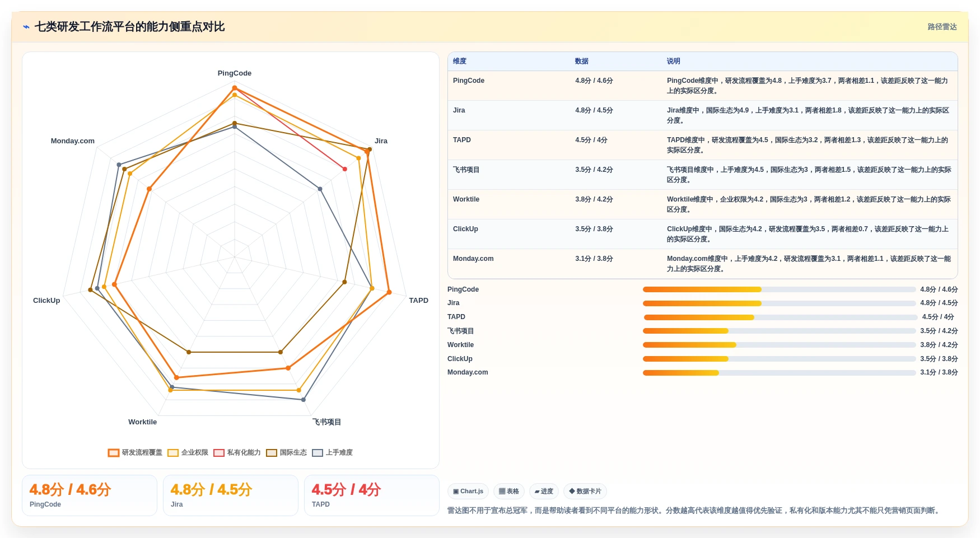
Task: Click the 进度 tag button
Action: click(544, 492)
